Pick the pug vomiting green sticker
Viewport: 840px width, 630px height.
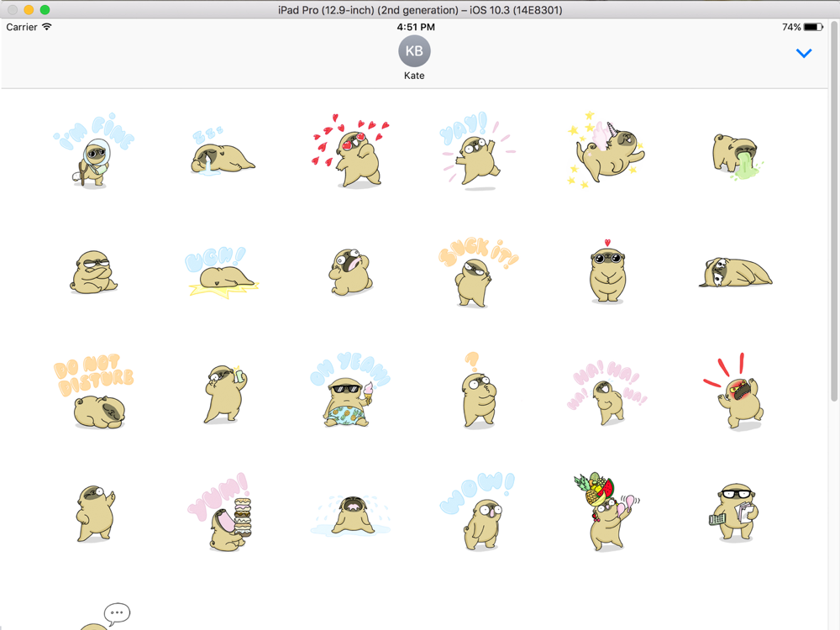(x=737, y=156)
